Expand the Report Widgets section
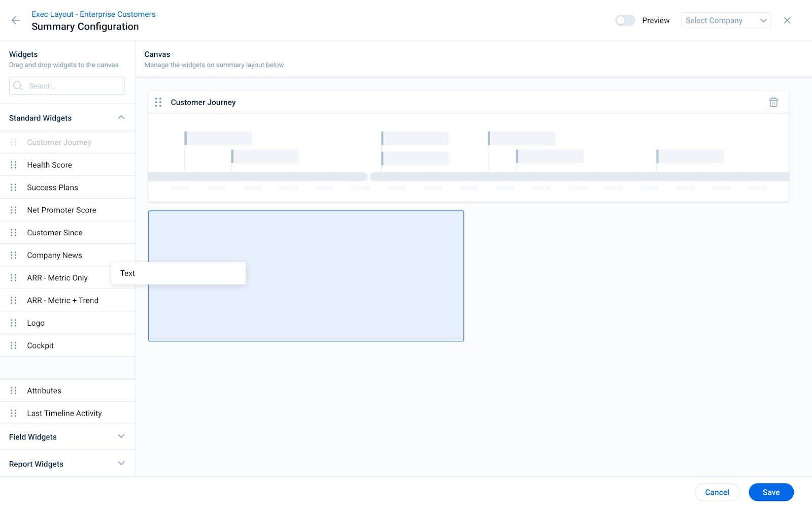 [x=121, y=463]
